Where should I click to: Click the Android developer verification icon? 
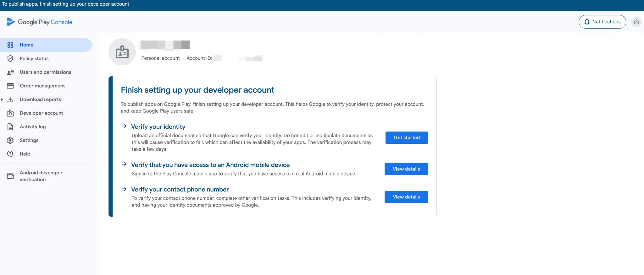click(x=10, y=176)
